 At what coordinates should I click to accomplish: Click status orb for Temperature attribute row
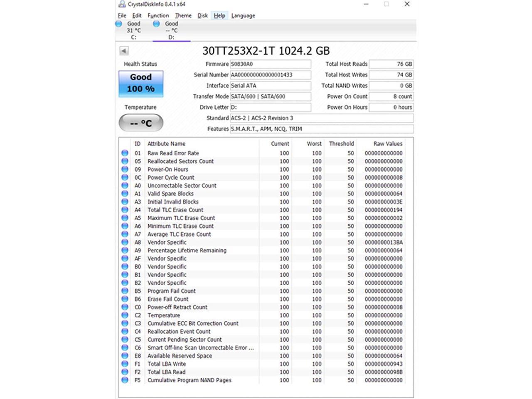[125, 315]
